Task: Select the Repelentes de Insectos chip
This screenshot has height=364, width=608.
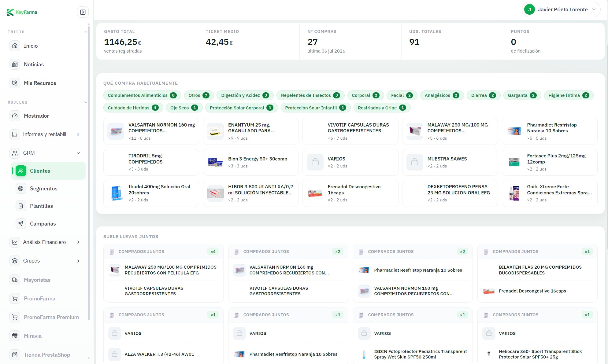Action: pos(310,95)
